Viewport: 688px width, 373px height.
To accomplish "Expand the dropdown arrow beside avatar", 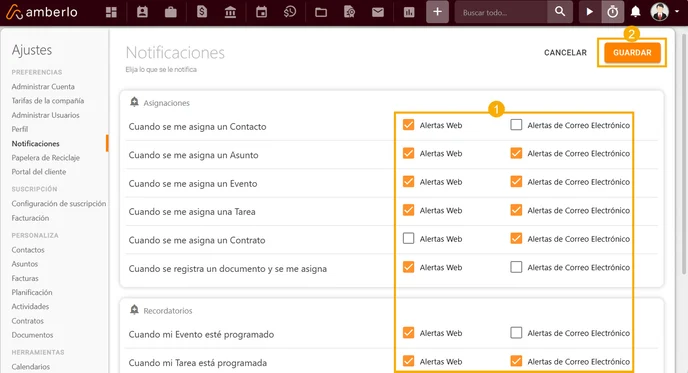I will pyautogui.click(x=677, y=12).
